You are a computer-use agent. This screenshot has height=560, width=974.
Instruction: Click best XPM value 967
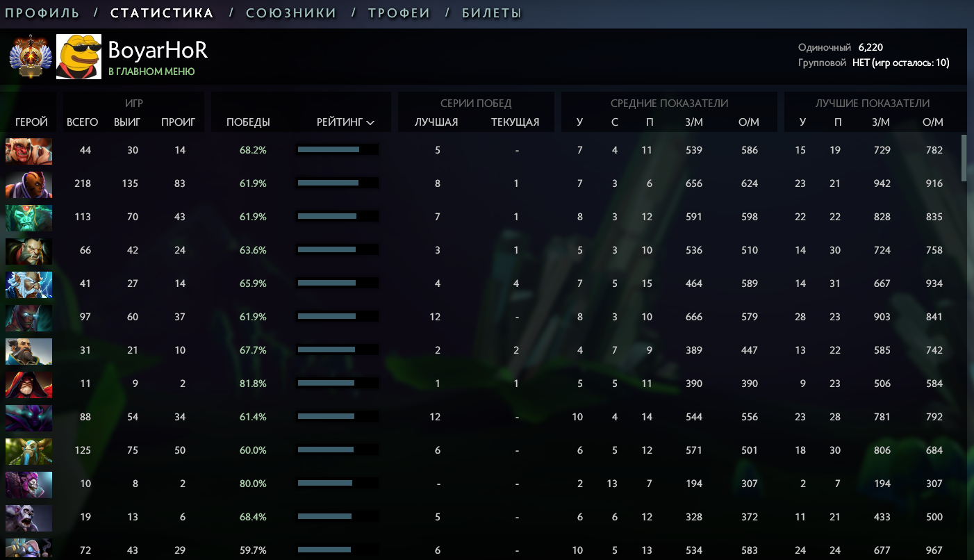[934, 550]
